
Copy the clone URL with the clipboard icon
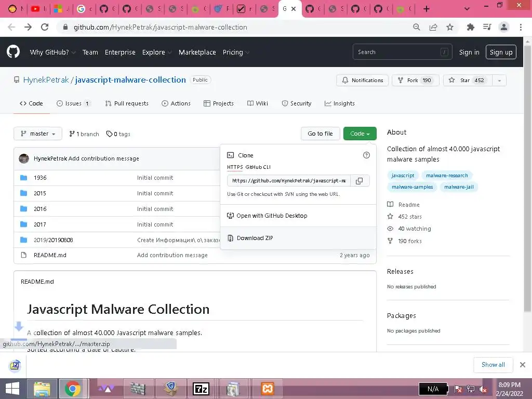[x=360, y=181]
